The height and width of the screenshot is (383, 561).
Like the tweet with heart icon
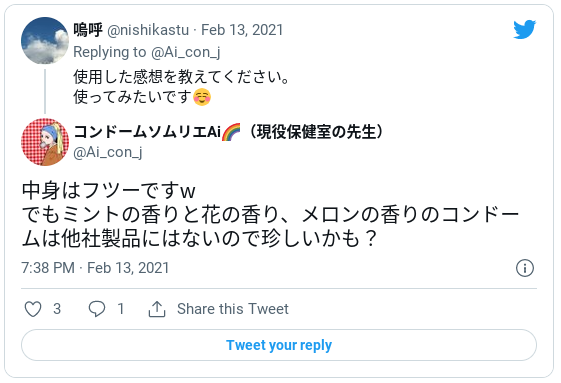tap(33, 309)
